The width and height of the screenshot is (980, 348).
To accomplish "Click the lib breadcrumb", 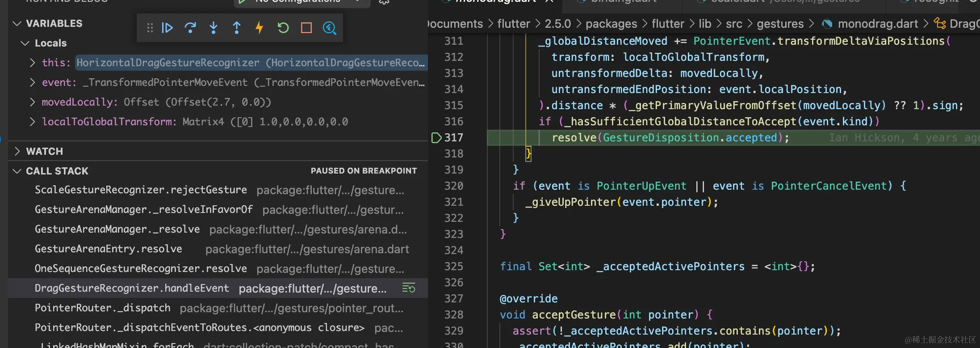I will click(705, 24).
